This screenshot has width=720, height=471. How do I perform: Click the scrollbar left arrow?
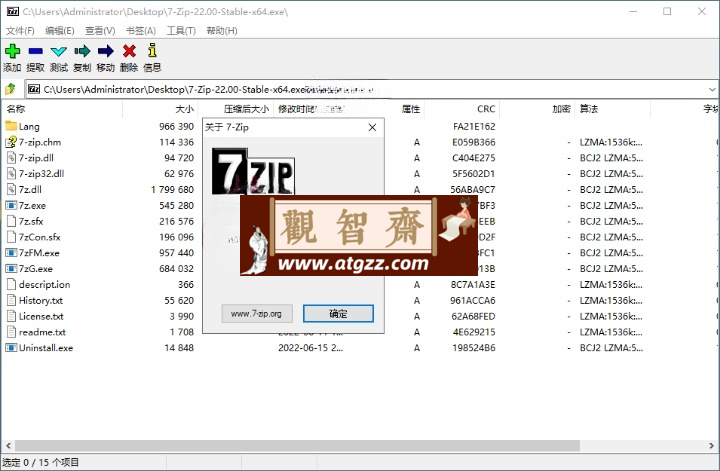(8, 445)
